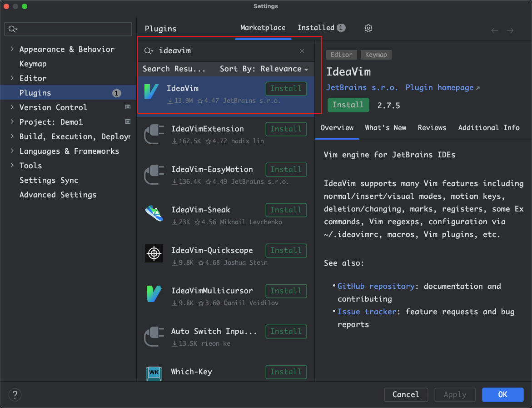Click the IdeaVim plugin logo icon
Viewport: 532px width, 408px height.
[151, 91]
